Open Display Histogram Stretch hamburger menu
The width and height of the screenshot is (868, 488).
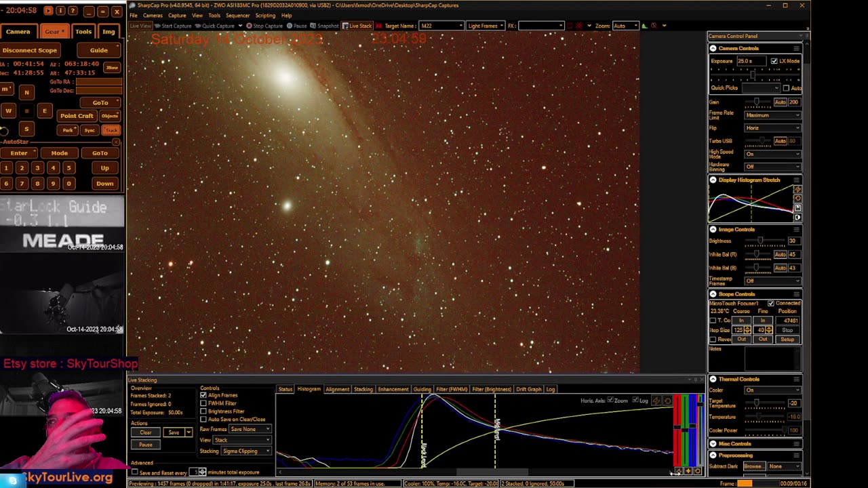(796, 180)
